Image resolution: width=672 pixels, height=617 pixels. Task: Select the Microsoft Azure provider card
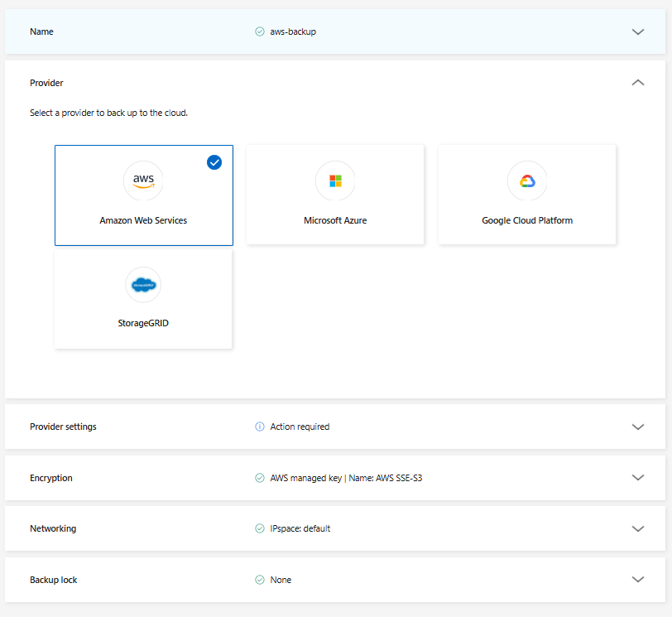coord(335,195)
